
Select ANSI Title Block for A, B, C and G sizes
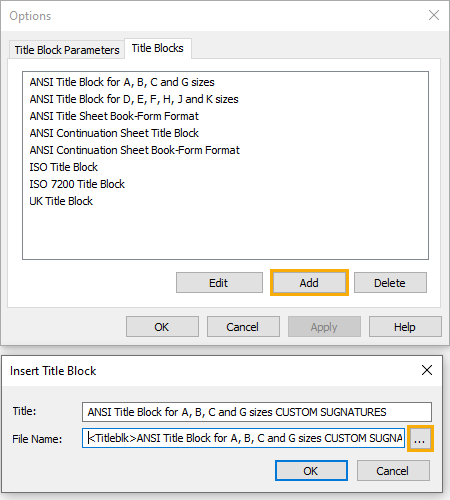(x=122, y=82)
